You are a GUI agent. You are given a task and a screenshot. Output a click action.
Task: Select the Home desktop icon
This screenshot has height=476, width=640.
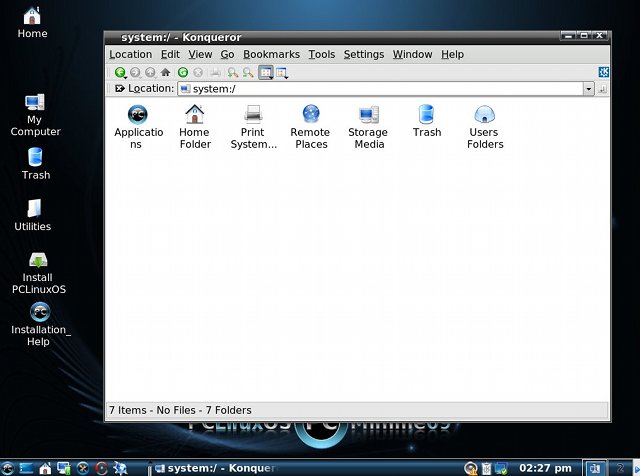32,22
